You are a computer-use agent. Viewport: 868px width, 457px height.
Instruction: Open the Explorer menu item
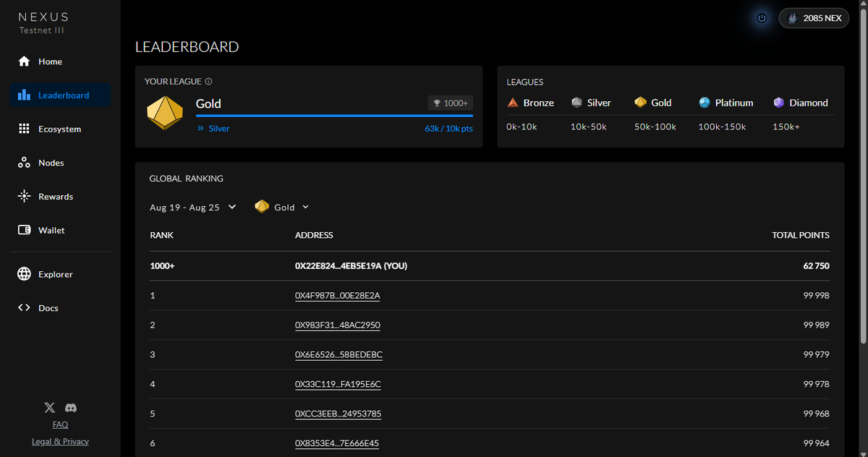60,274
